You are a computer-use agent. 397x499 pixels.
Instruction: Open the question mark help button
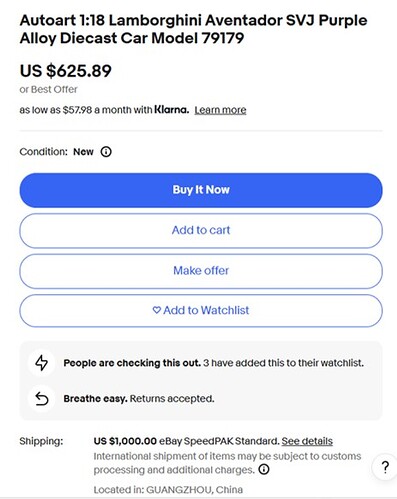[x=385, y=467]
